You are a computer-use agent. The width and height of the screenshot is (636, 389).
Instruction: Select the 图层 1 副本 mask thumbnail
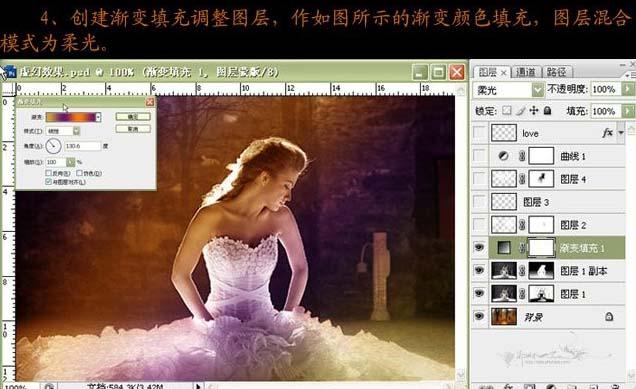click(541, 271)
